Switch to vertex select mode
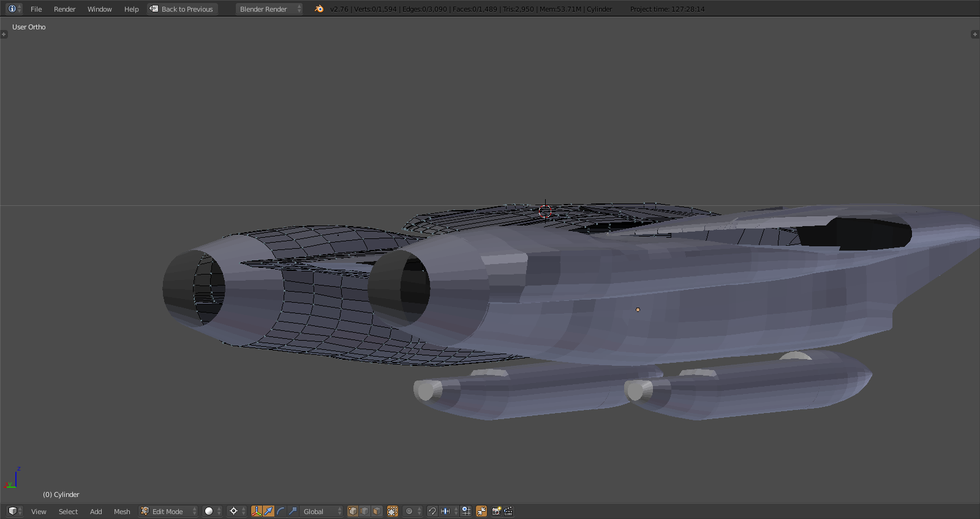Screen dimensions: 980x519 pyautogui.click(x=353, y=511)
